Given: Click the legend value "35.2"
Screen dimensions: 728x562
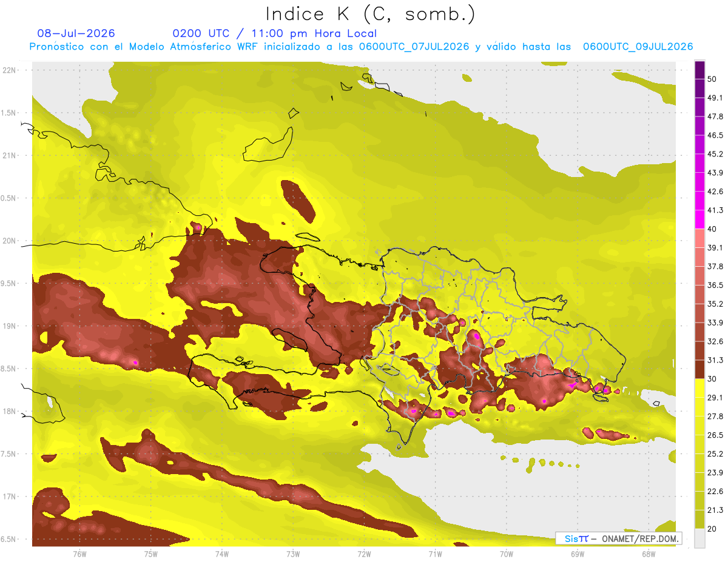Looking at the screenshot, I should (716, 304).
